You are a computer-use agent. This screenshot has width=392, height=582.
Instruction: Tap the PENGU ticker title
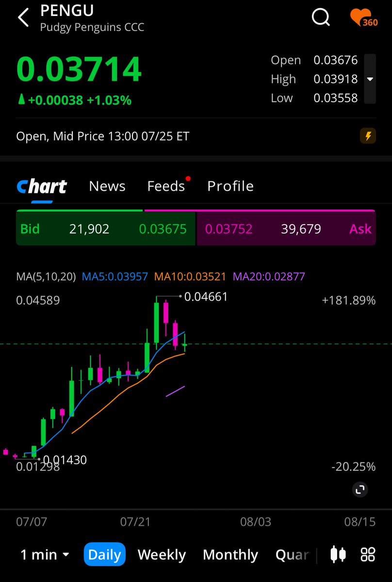point(67,11)
